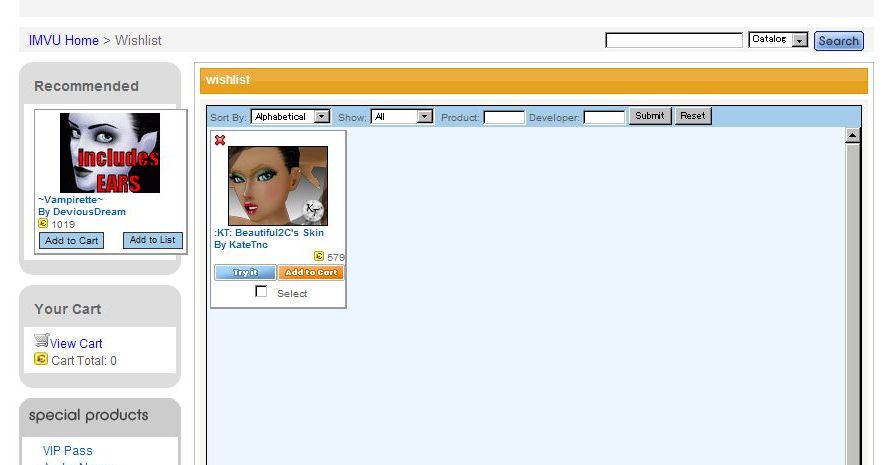
Task: Click Reset in the wishlist filter bar
Action: click(693, 116)
